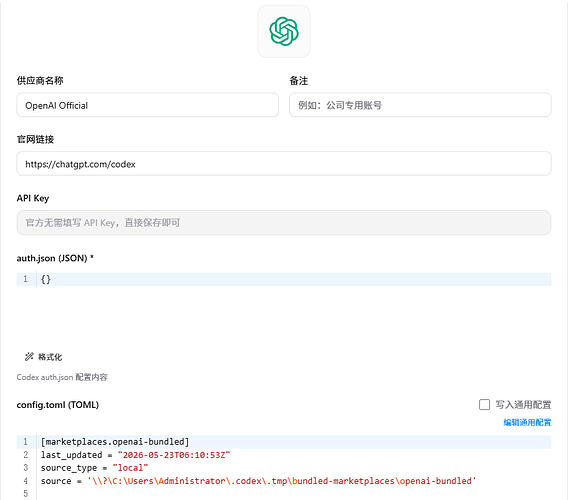The image size is (568, 500).
Task: Click the 格式化 format button
Action: tap(43, 357)
